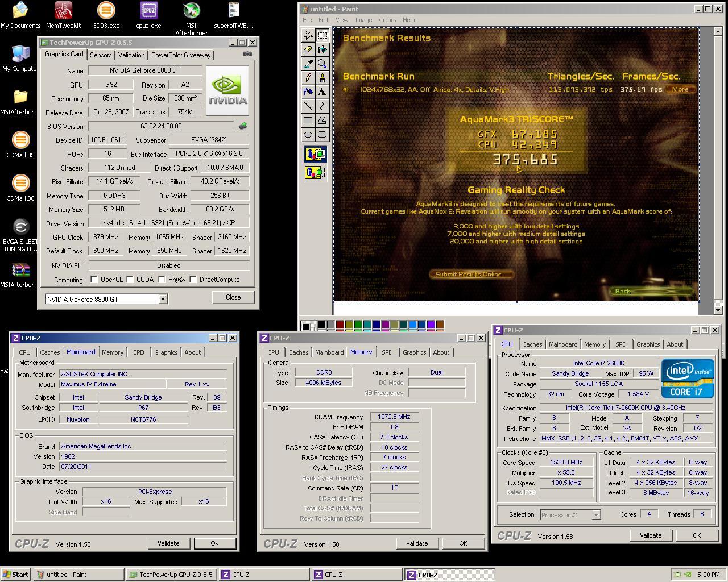728x582 pixels.
Task: Pick the Polygon shape tool
Action: (322, 120)
